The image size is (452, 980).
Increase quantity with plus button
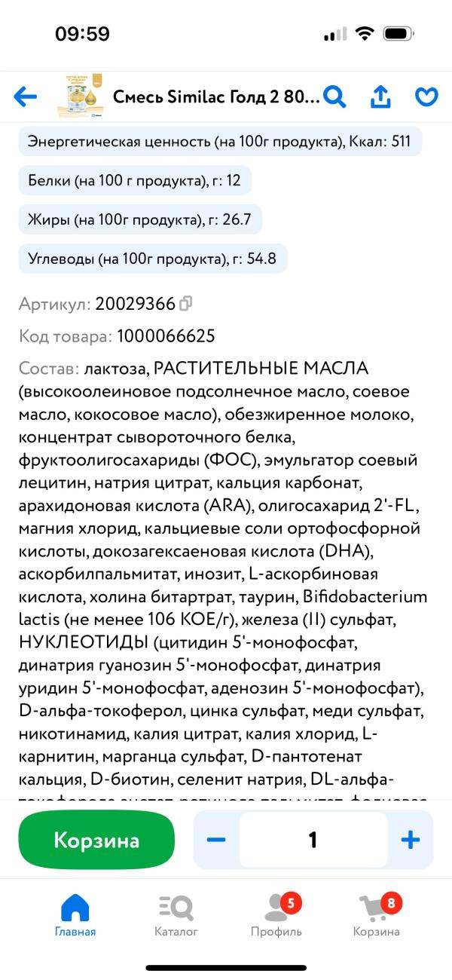[410, 840]
